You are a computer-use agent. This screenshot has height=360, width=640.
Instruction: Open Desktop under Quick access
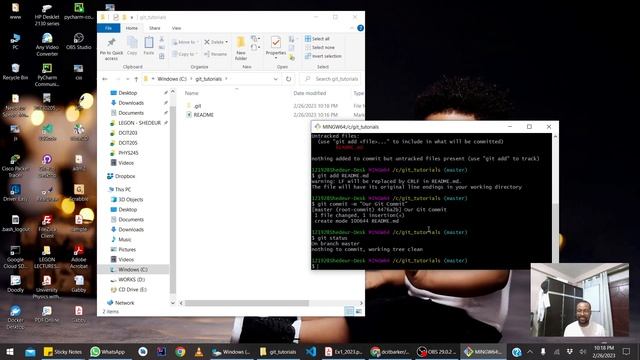pyautogui.click(x=127, y=93)
